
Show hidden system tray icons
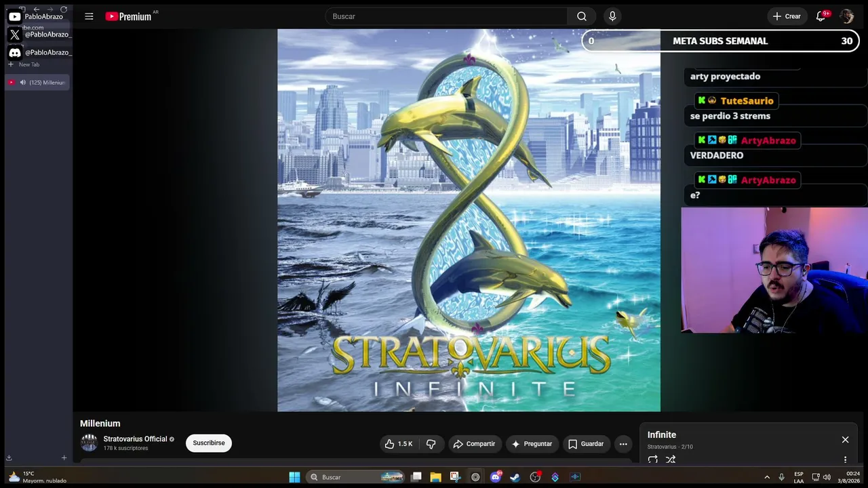pyautogui.click(x=767, y=477)
